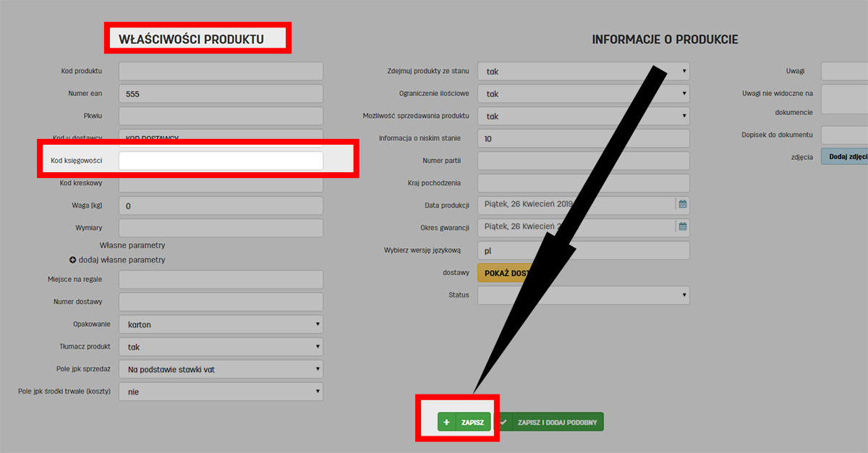868x453 pixels.
Task: Expand Ograniczenie ilościowe dropdown
Action: click(x=583, y=94)
